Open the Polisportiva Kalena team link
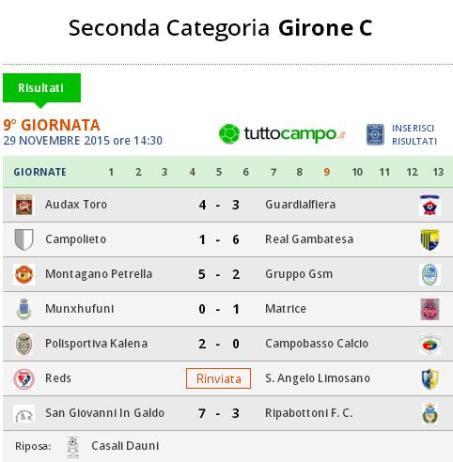 [96, 344]
